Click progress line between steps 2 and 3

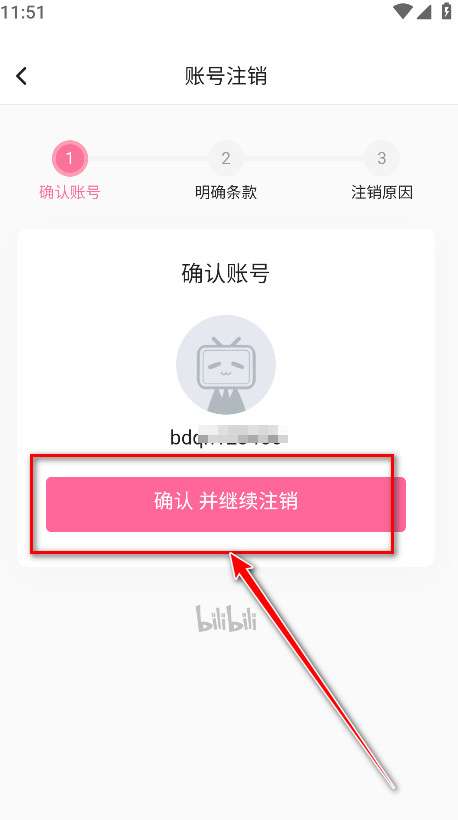pyautogui.click(x=304, y=158)
